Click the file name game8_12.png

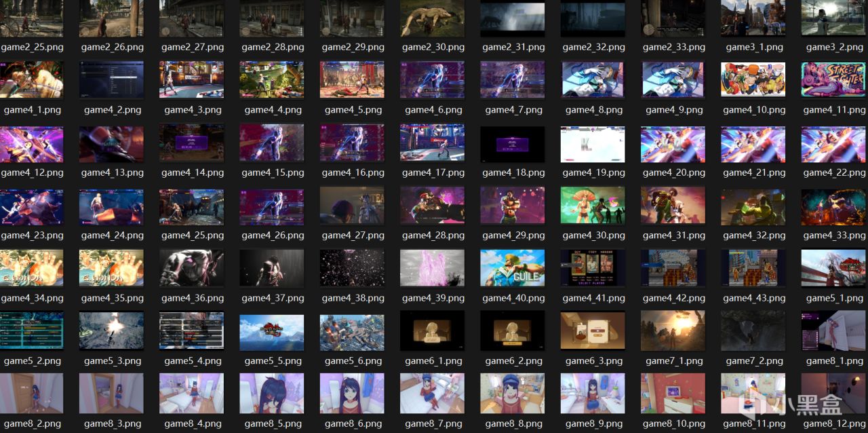[x=835, y=423]
